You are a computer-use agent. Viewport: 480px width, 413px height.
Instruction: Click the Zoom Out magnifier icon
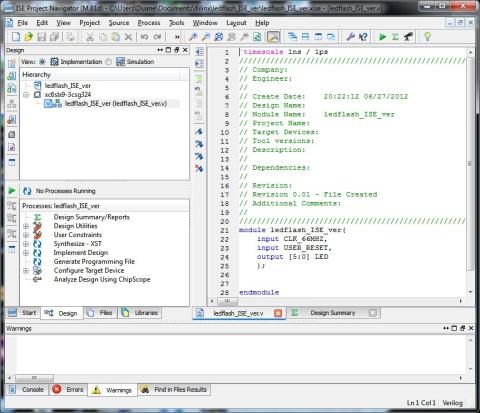point(206,36)
